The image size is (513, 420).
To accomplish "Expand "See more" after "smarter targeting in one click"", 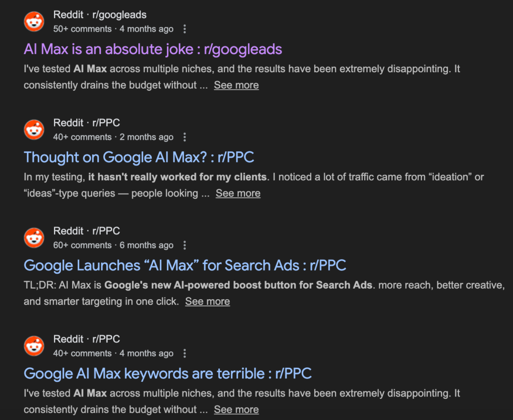I will [207, 302].
